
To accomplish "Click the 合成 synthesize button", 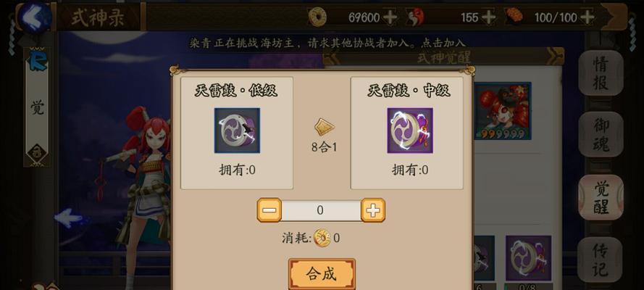I will tap(322, 274).
